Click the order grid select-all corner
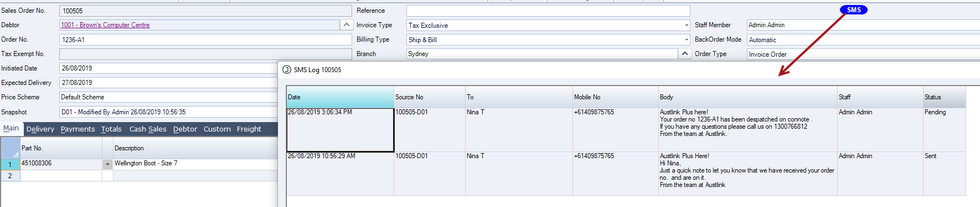 (10, 148)
